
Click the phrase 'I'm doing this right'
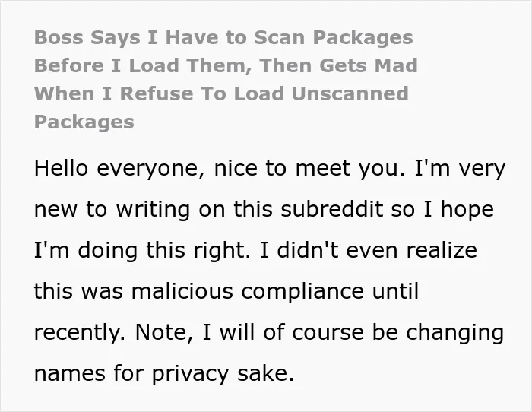[x=142, y=250]
